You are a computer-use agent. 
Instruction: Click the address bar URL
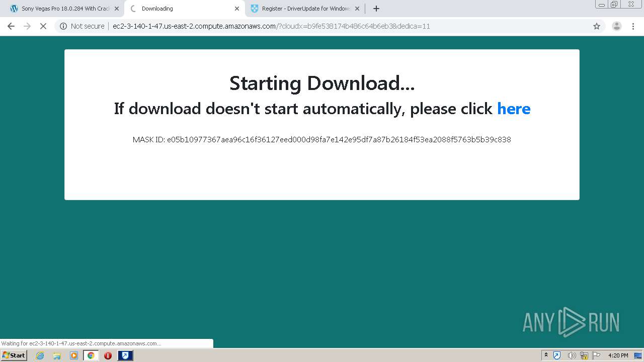tap(271, 26)
